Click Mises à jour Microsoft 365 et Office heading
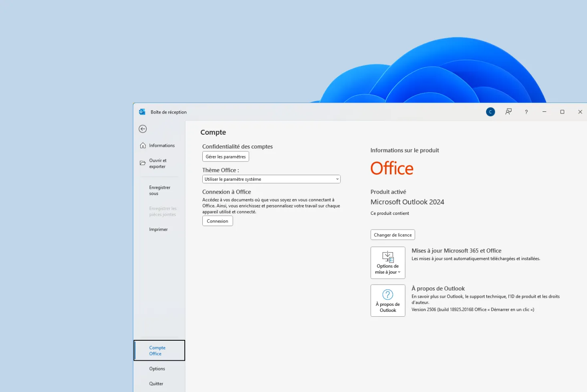The width and height of the screenshot is (587, 392). point(456,251)
